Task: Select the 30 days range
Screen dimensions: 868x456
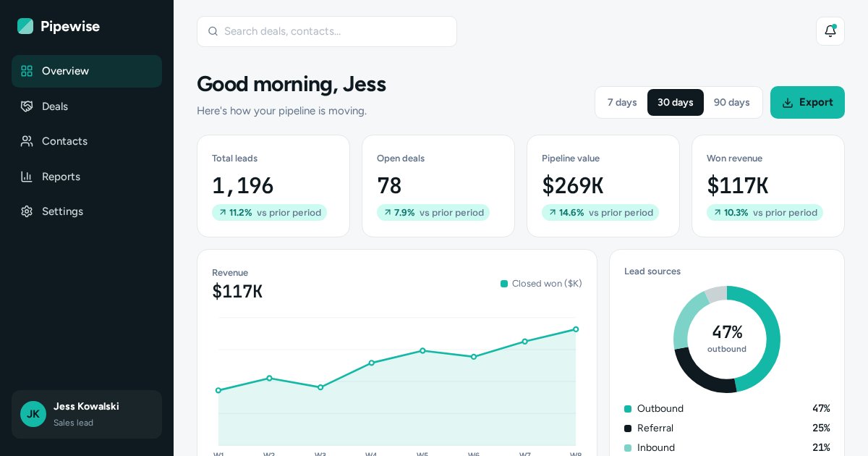Action: [676, 103]
